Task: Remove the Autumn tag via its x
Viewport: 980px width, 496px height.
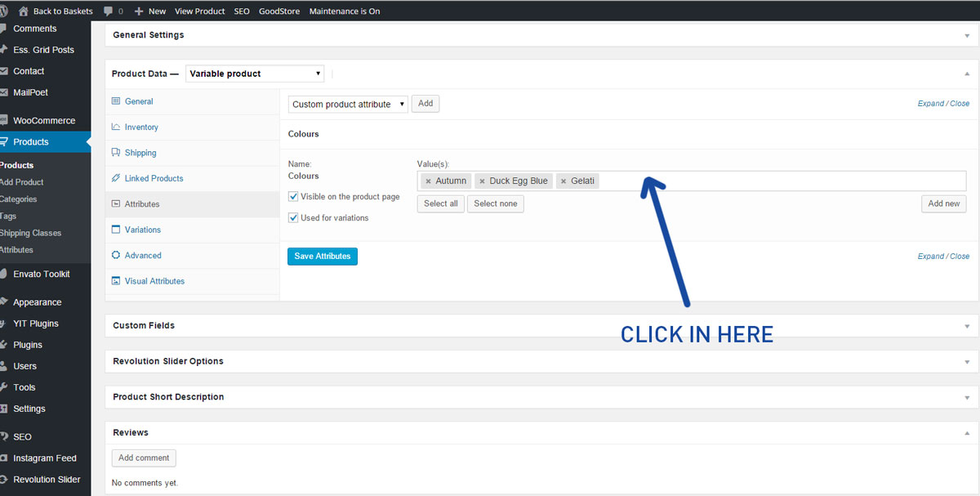Action: (428, 181)
